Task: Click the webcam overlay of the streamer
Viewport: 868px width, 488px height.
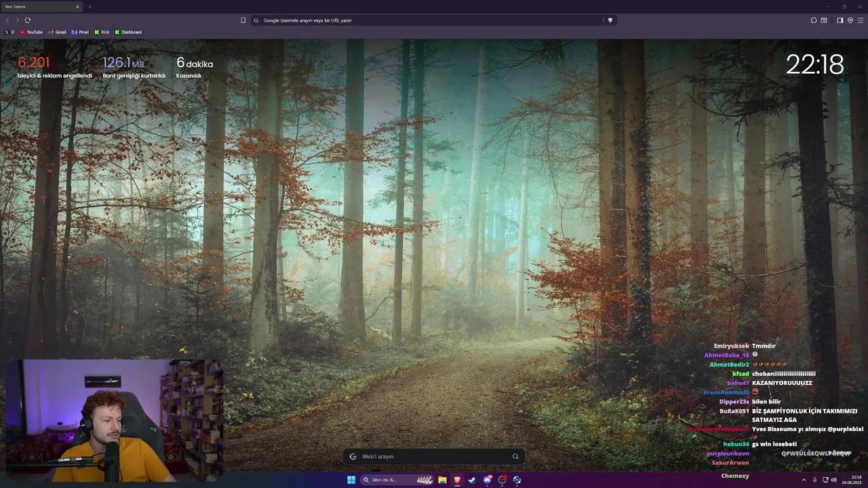Action: coord(115,420)
